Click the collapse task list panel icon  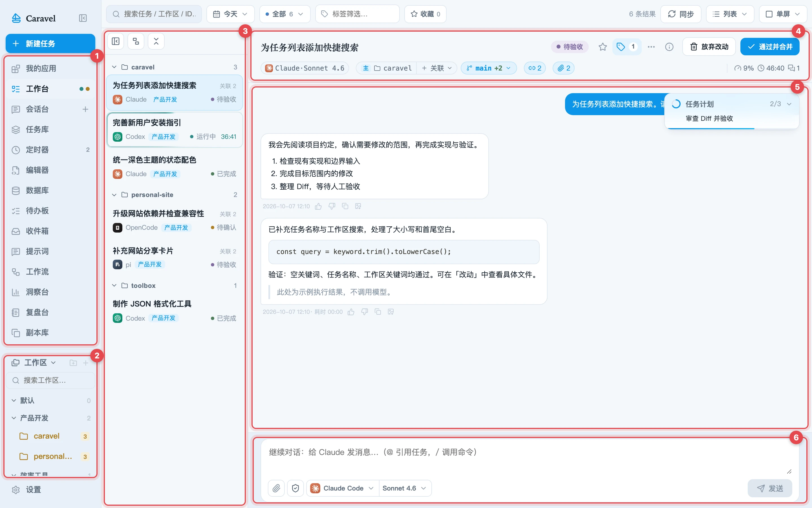click(x=116, y=41)
